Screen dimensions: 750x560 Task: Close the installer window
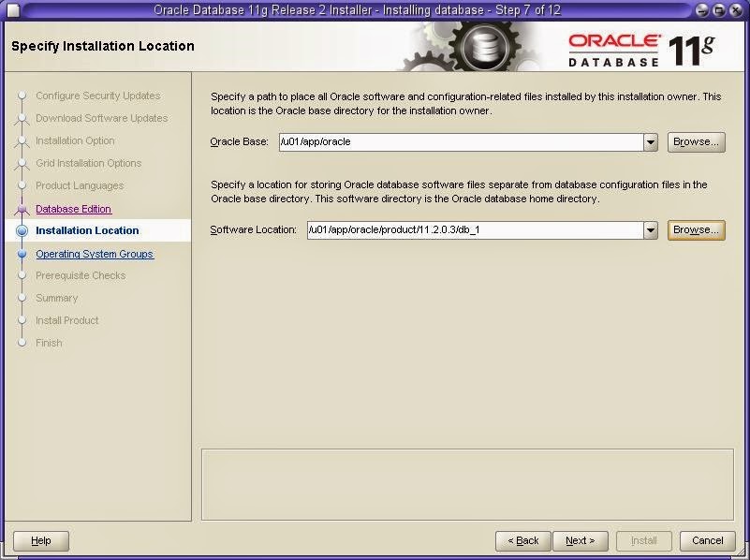[736, 10]
